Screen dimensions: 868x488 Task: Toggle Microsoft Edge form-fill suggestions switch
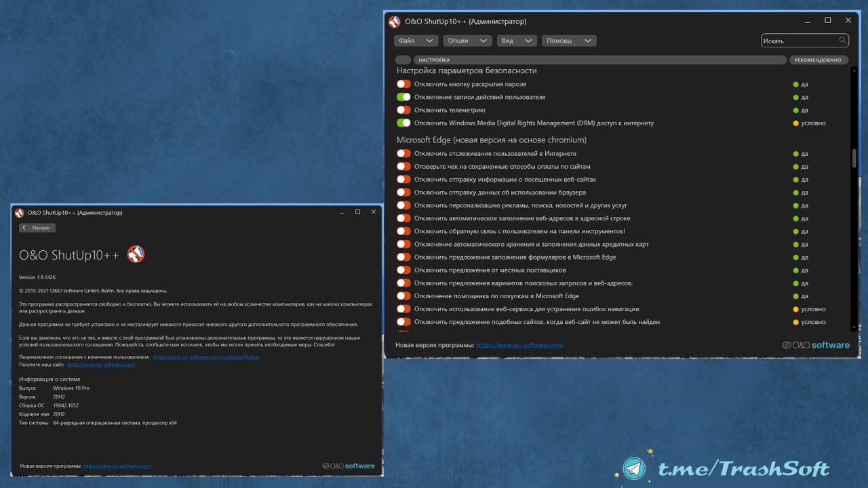403,257
